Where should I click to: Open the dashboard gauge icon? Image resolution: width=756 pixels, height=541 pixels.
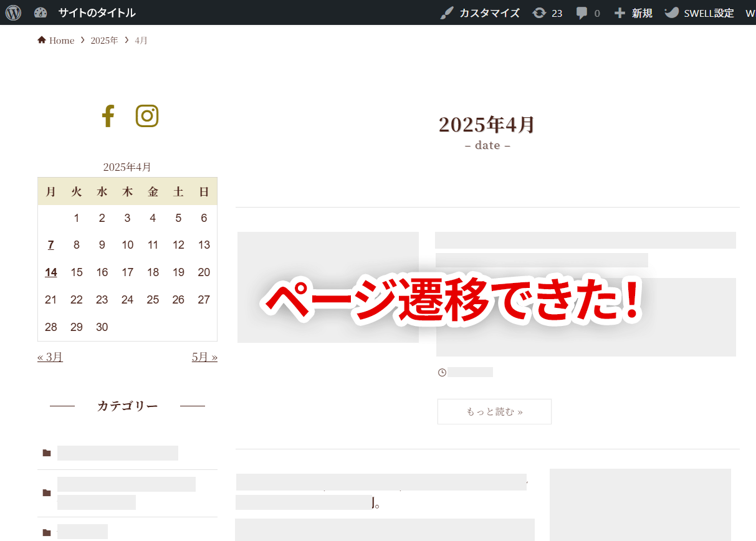coord(41,12)
